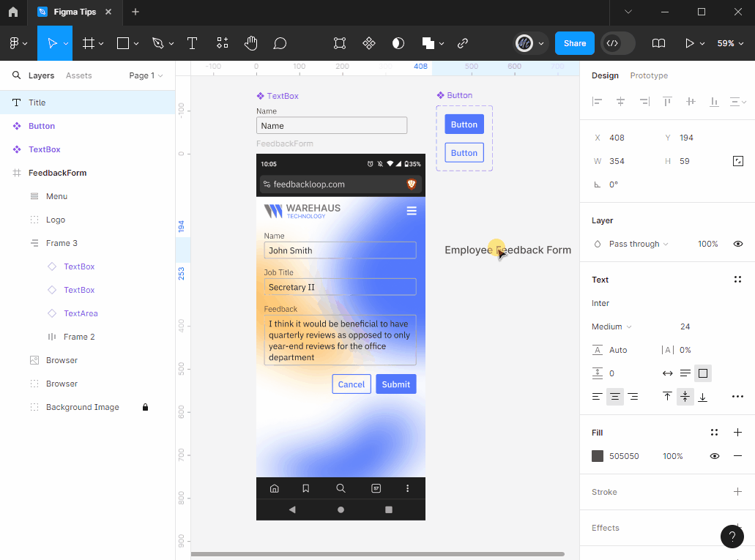Click the Cancel button on canvas
This screenshot has width=755, height=560.
[351, 384]
